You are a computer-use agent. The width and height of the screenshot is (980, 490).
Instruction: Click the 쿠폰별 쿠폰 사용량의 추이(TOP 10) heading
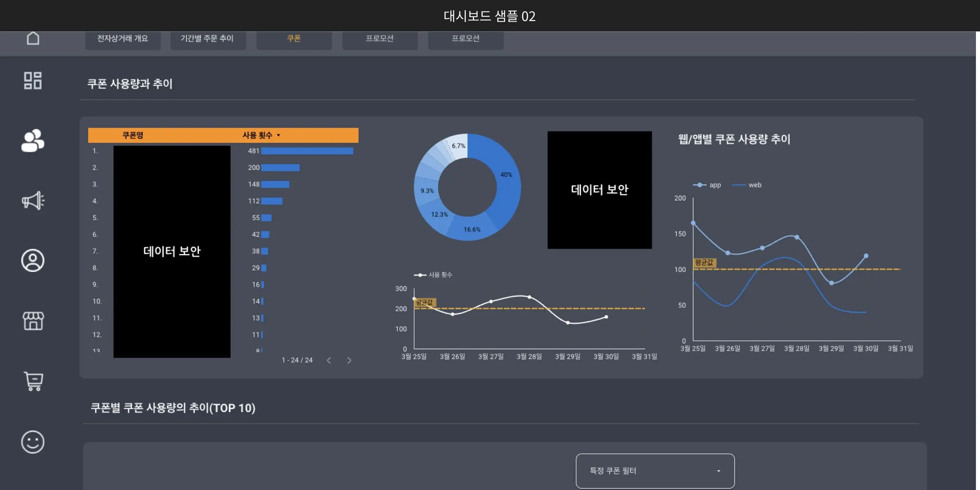(x=173, y=408)
